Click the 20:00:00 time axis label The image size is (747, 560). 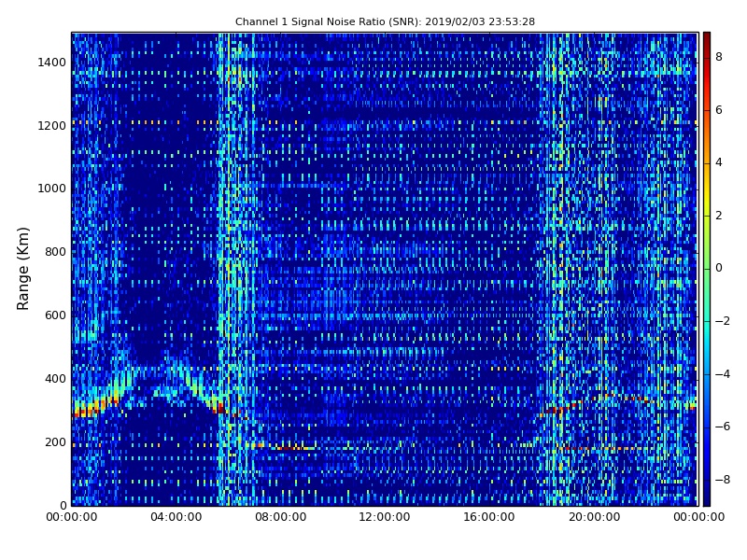pyautogui.click(x=594, y=517)
